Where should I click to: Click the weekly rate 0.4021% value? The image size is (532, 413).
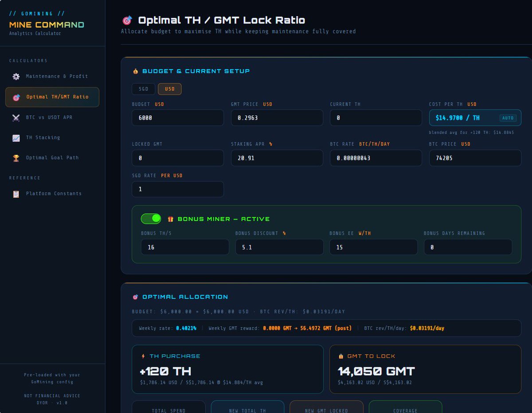click(x=186, y=328)
